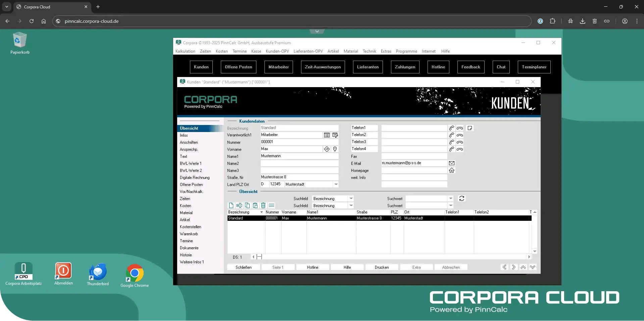Open the note icon beside Telefon1
Image resolution: width=644 pixels, height=321 pixels.
point(470,128)
